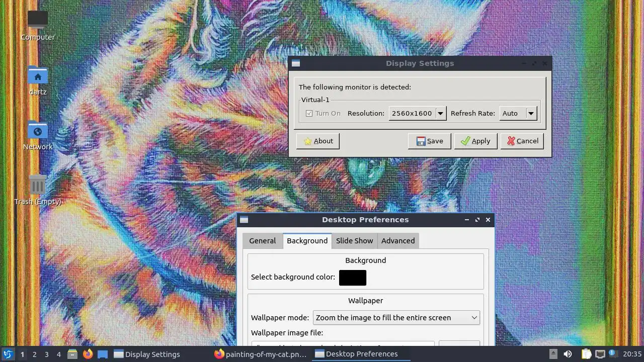The width and height of the screenshot is (644, 362).
Task: Launch Firefox from the taskbar quick launcher
Action: (88, 354)
